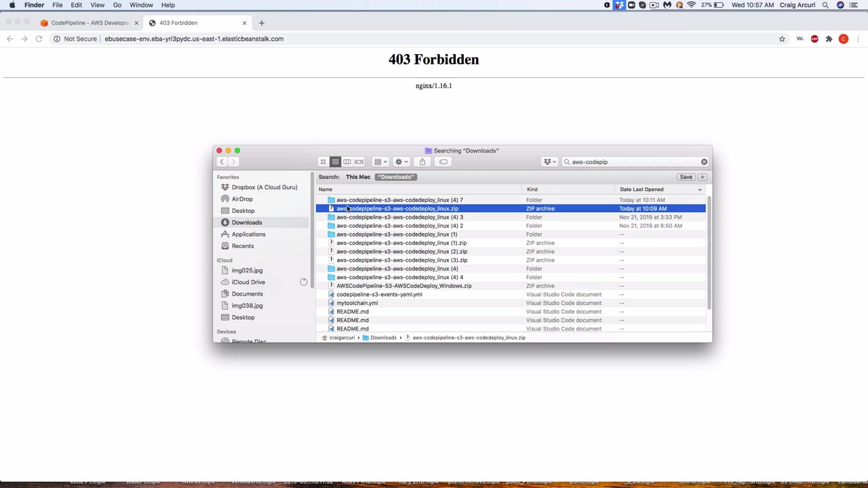Open the Finder action gear menu

(401, 162)
